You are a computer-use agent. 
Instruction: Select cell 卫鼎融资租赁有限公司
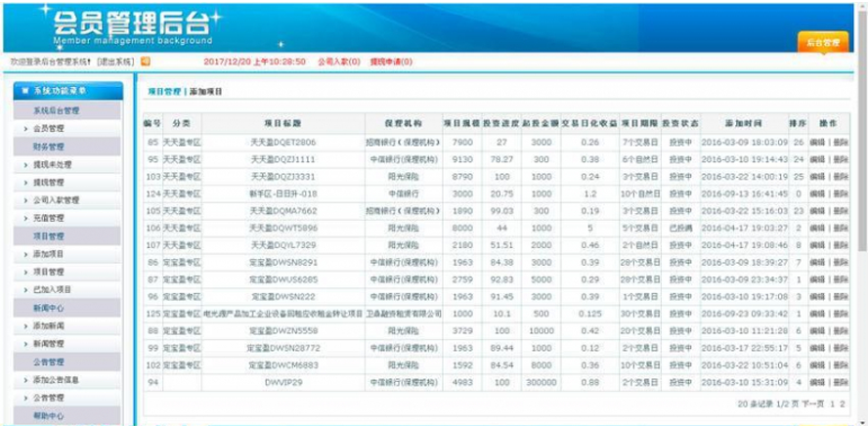click(x=404, y=314)
